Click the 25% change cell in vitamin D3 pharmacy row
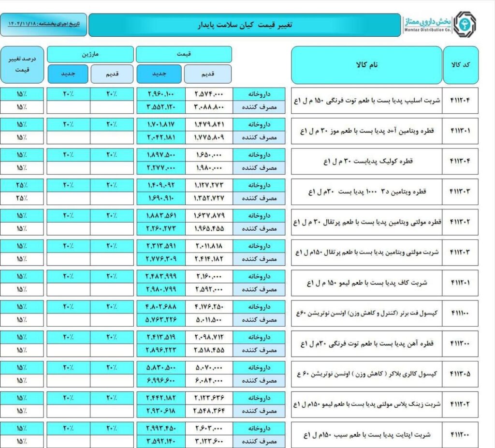This screenshot has width=495, height=448. (22, 185)
